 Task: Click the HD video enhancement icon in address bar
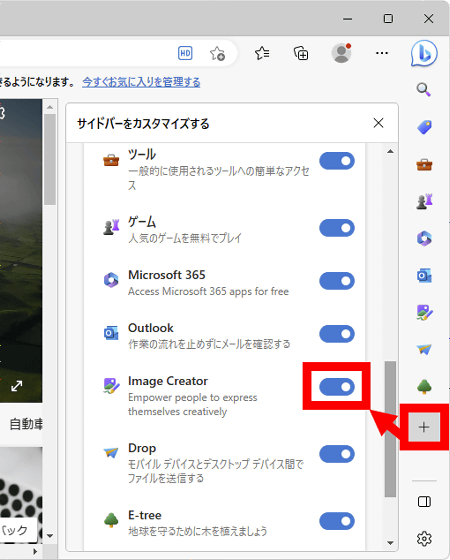click(x=185, y=54)
